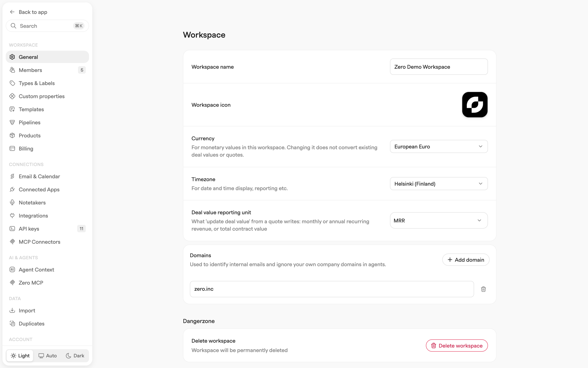Click the Types & Labels tag icon
The height and width of the screenshot is (368, 588).
12,83
